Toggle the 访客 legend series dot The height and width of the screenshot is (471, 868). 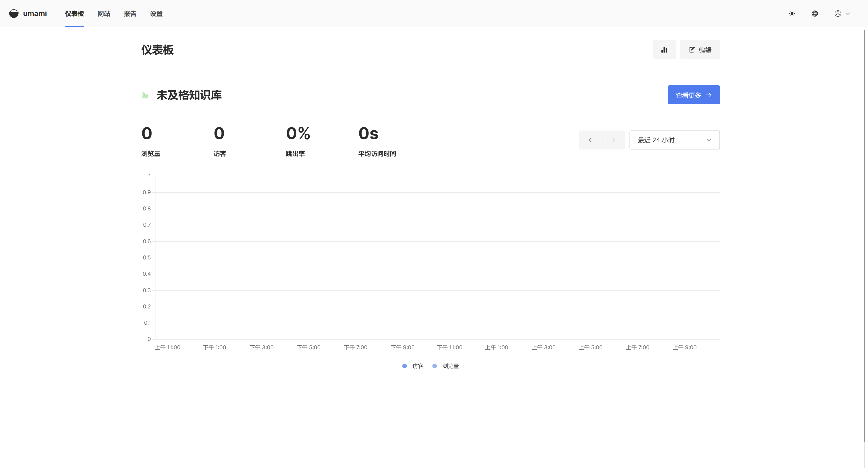click(x=405, y=366)
